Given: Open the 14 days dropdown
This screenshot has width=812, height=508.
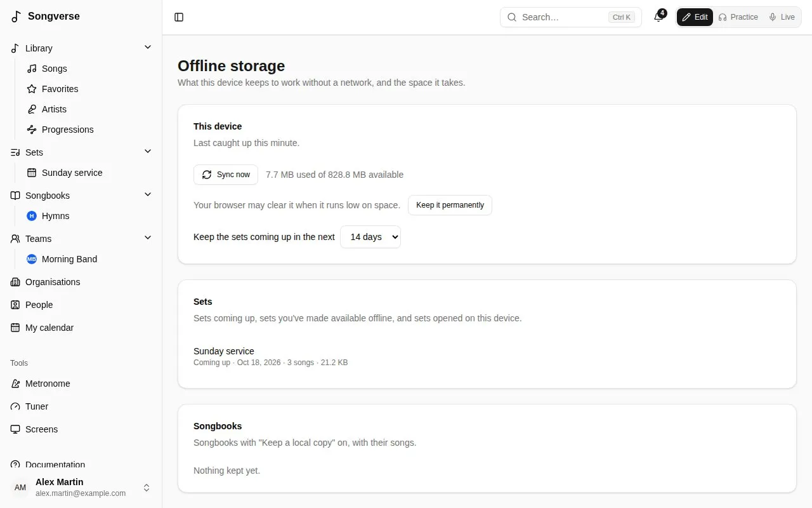Looking at the screenshot, I should (x=370, y=237).
